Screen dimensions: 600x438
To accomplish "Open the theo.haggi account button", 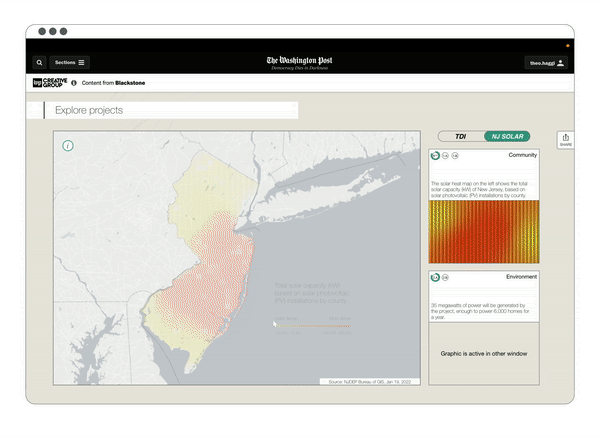I will click(x=546, y=63).
